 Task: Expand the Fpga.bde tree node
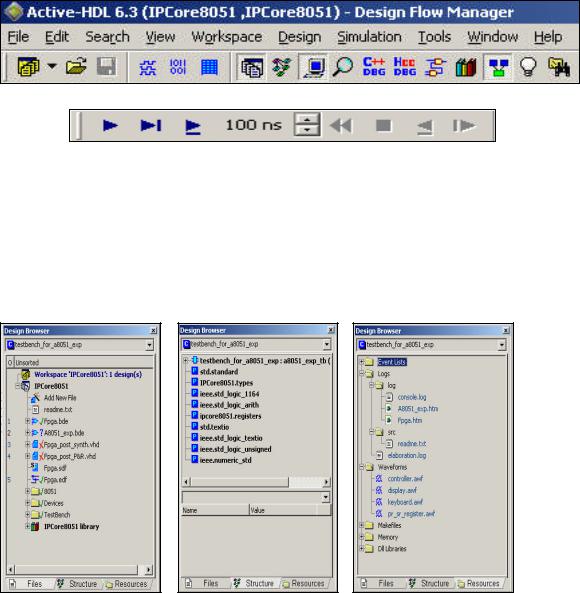click(x=27, y=421)
